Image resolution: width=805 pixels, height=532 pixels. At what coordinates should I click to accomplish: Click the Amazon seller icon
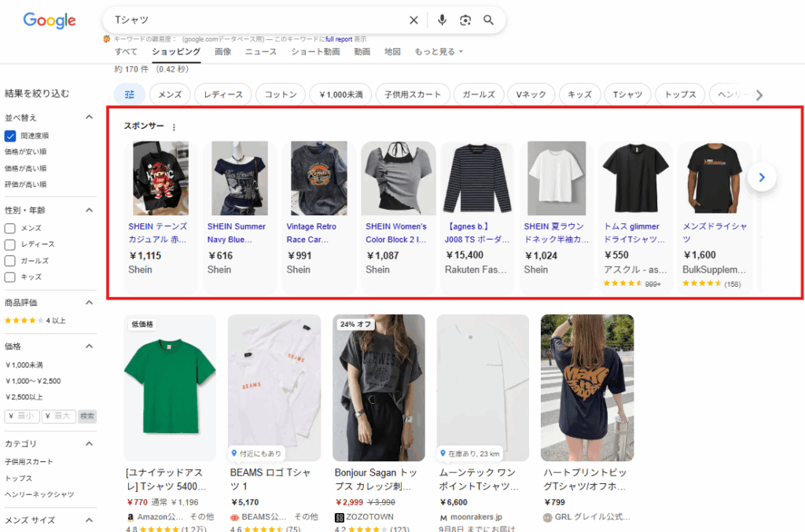130,517
